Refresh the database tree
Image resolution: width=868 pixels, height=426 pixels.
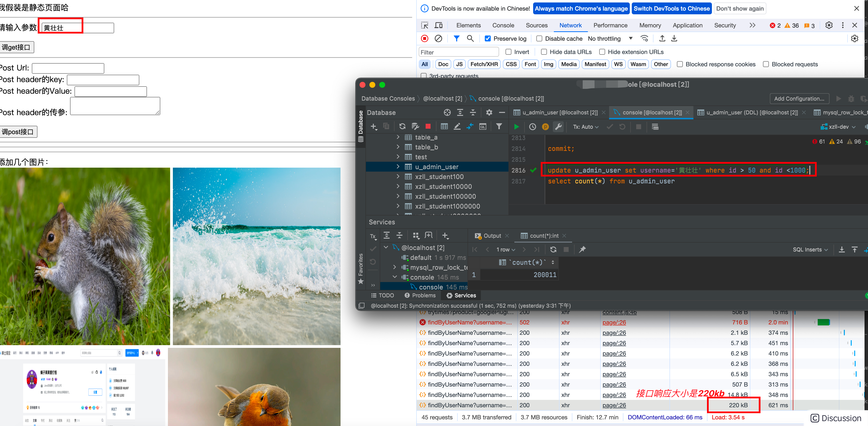coord(402,127)
